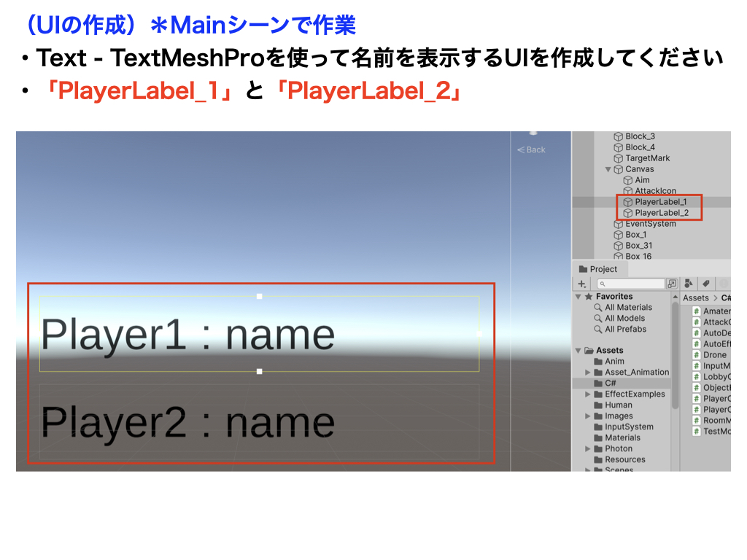Click the top-center handle of Player1 label
Image resolution: width=747 pixels, height=560 pixels.
coord(259,296)
